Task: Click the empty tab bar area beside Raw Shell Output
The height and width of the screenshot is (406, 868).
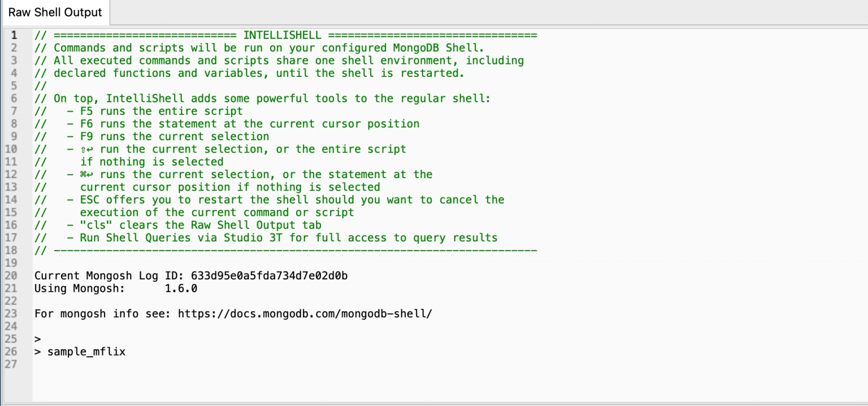Action: [x=488, y=12]
